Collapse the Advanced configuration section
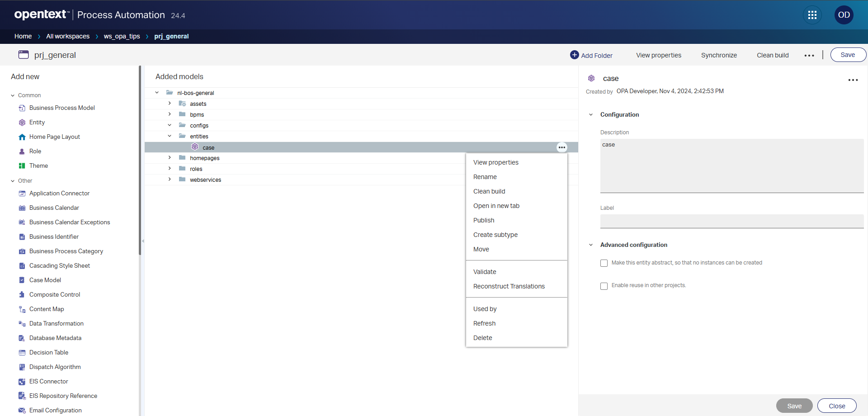The image size is (868, 416). point(590,245)
